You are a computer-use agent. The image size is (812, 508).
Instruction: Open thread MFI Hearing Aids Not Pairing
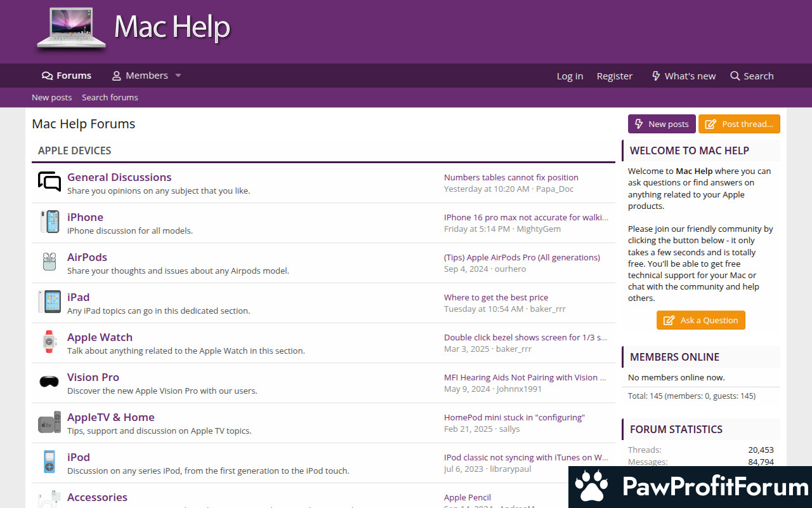[x=525, y=377]
